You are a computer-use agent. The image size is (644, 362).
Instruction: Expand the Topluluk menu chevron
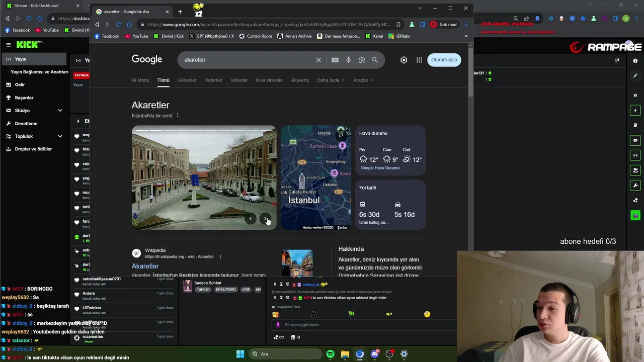pyautogui.click(x=60, y=136)
